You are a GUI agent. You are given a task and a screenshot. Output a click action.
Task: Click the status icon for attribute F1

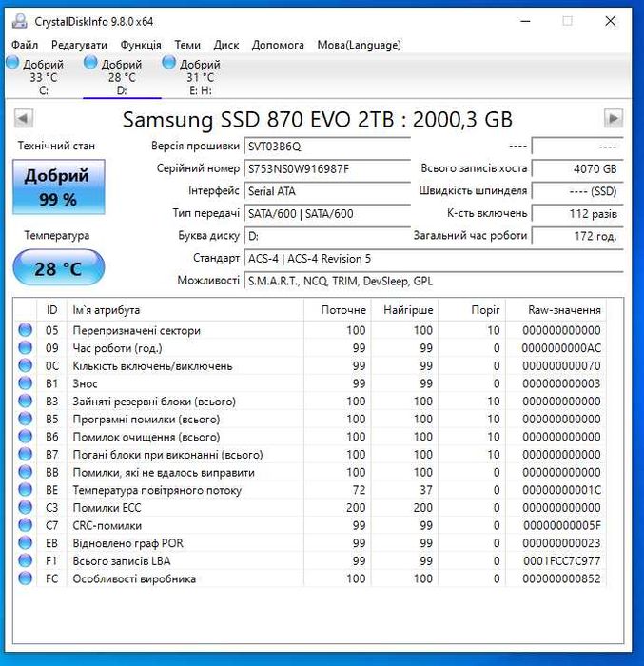(x=26, y=560)
